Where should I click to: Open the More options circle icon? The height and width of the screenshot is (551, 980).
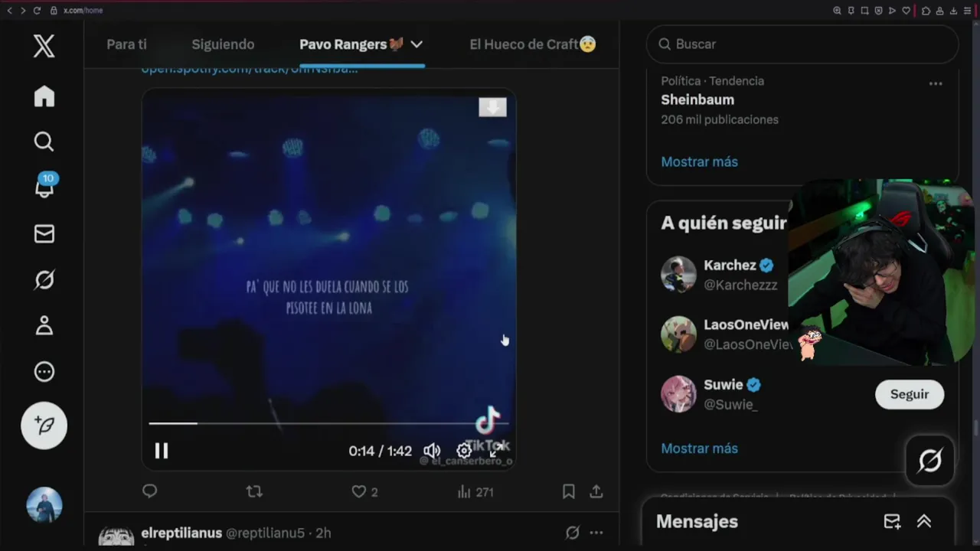[x=44, y=372]
